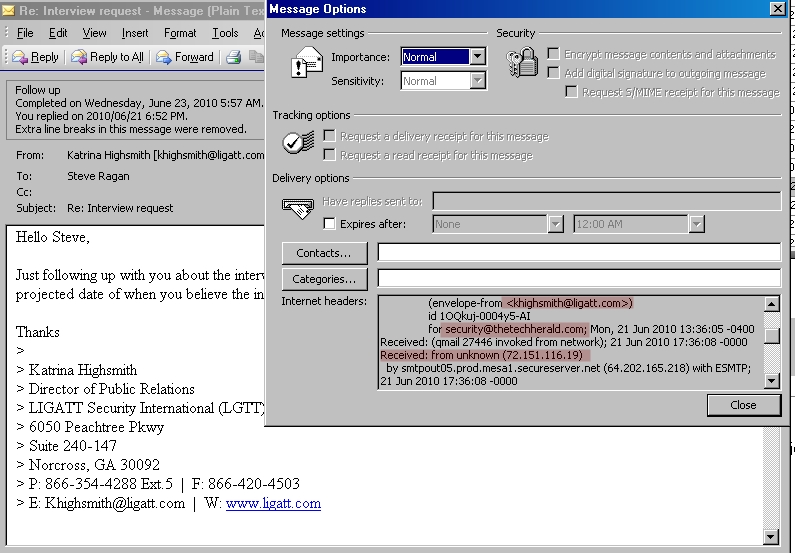Viewport: 795px width, 553px height.
Task: Click the Contacts text input field
Action: (579, 252)
